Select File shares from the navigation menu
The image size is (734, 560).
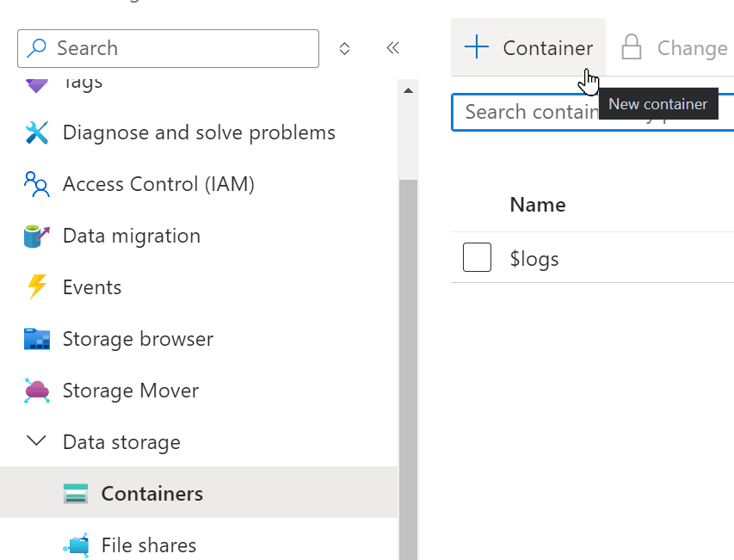(x=150, y=545)
